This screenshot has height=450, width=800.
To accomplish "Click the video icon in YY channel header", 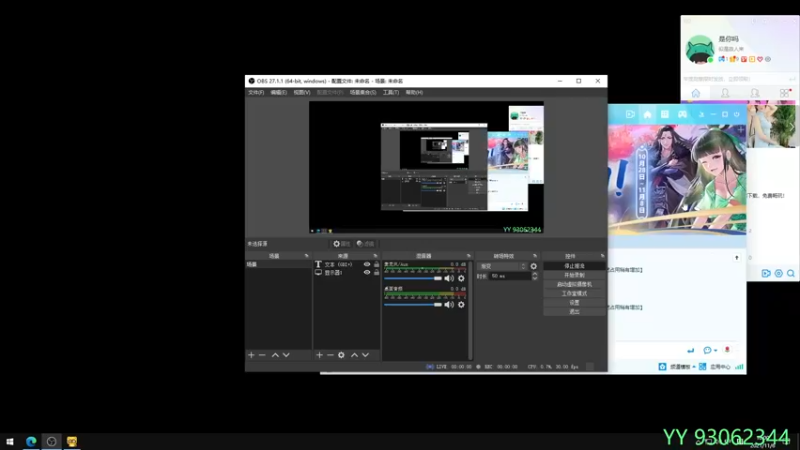I will (x=630, y=114).
